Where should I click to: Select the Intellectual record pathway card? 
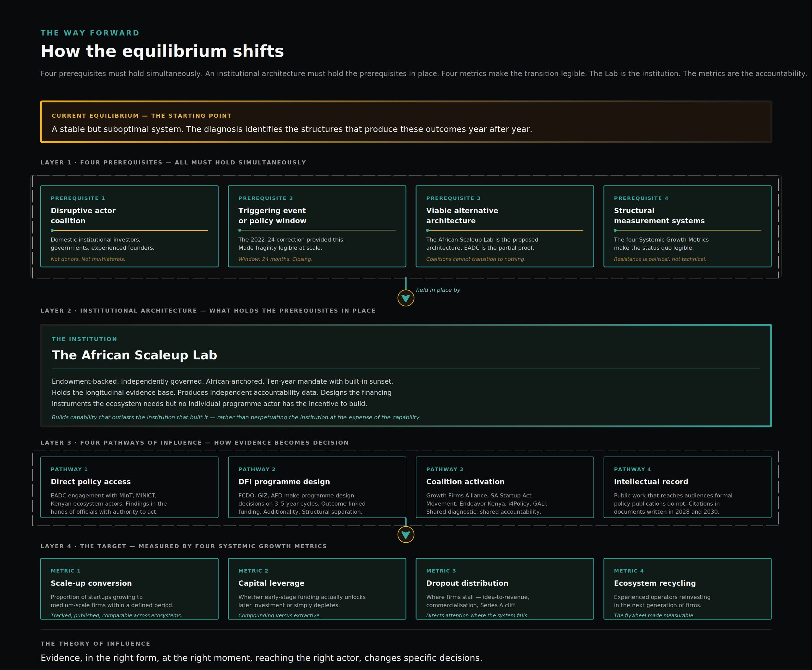pyautogui.click(x=687, y=487)
